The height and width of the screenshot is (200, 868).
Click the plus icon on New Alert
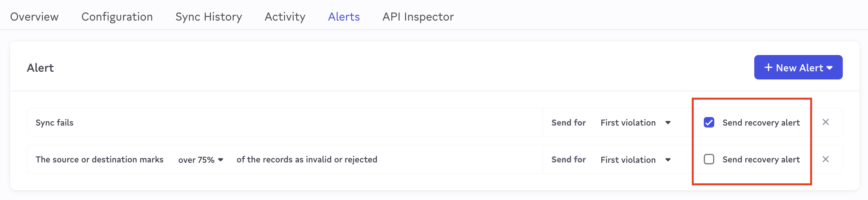click(x=768, y=67)
